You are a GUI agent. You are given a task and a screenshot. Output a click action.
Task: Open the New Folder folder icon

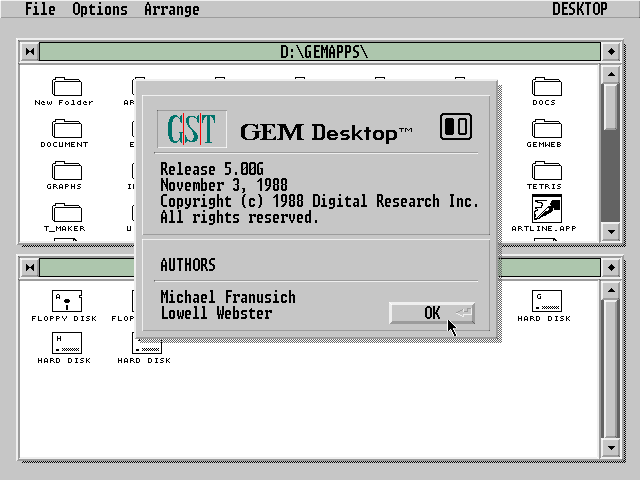pos(67,87)
